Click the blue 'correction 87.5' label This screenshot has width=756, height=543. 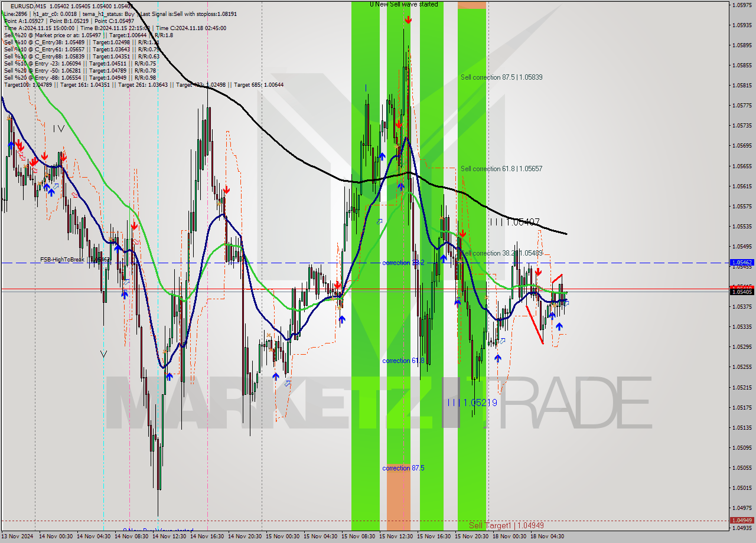coord(403,468)
